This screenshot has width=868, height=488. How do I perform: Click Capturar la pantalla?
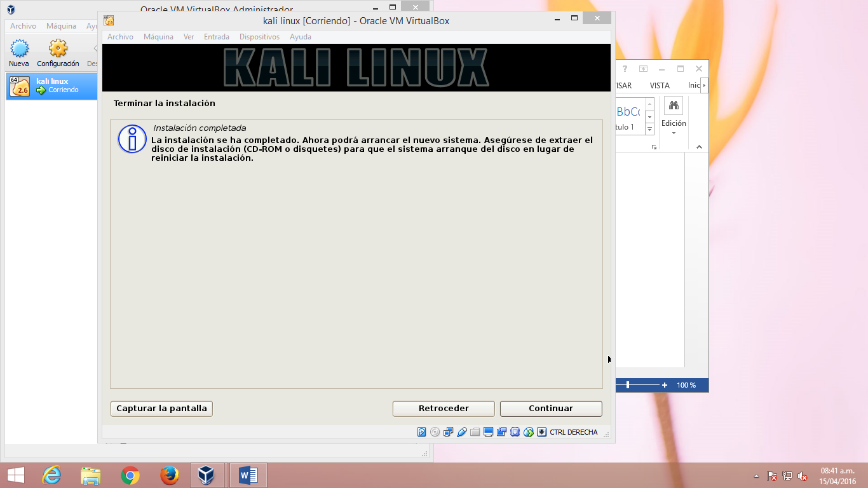coord(161,409)
